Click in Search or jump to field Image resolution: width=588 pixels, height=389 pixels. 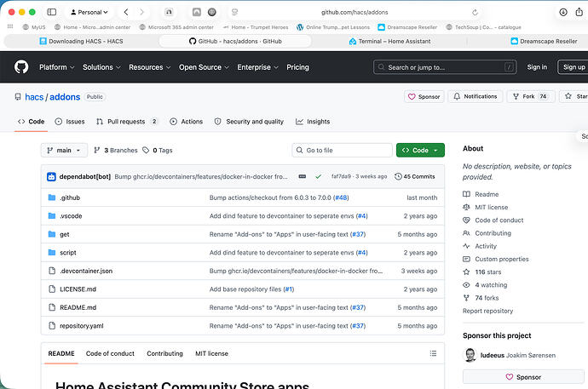pos(445,67)
